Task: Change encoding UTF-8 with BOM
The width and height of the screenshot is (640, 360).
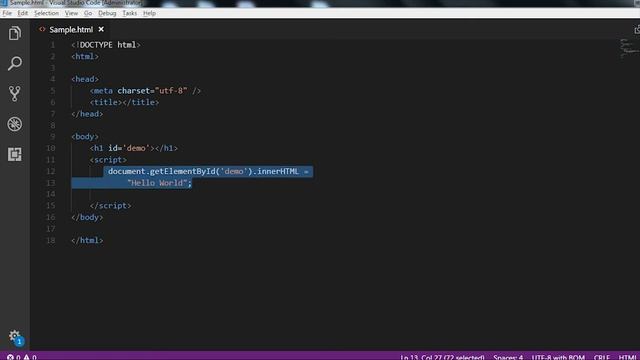Action: point(558,357)
